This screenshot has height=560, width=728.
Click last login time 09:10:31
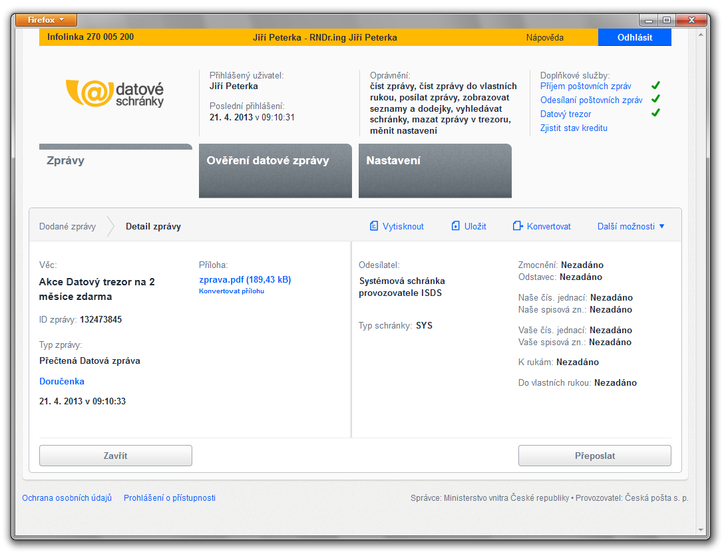click(277, 117)
